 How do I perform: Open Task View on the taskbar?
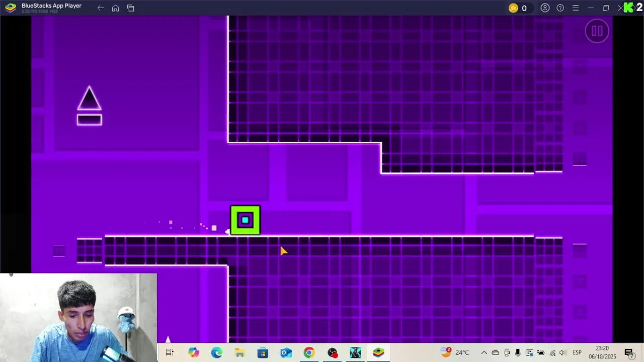170,353
